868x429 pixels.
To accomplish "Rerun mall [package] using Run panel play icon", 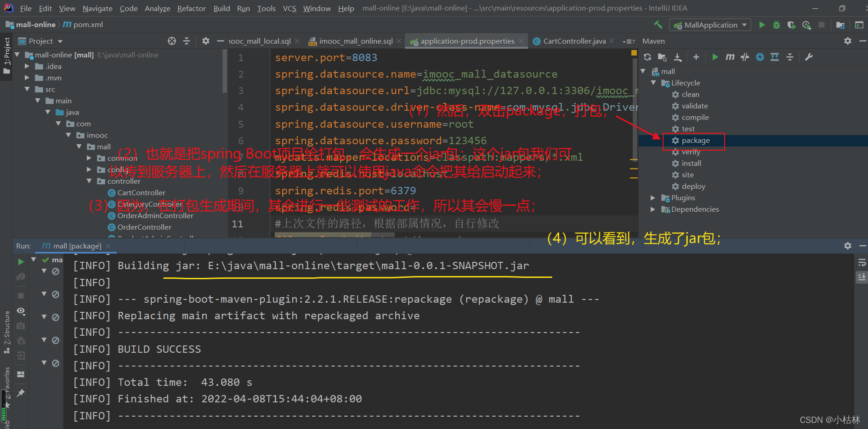I will tap(21, 261).
